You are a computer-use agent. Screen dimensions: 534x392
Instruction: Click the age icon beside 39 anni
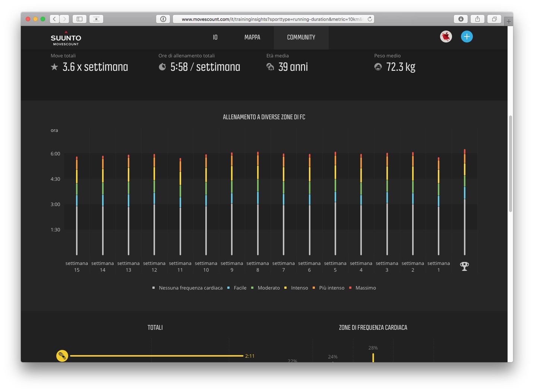(270, 67)
